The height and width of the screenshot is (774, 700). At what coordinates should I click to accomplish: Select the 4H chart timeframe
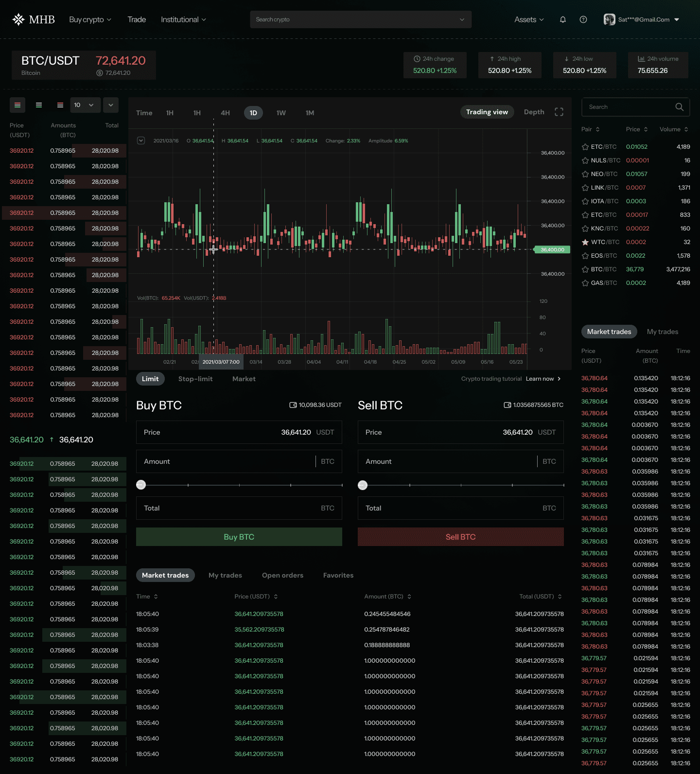pos(225,113)
